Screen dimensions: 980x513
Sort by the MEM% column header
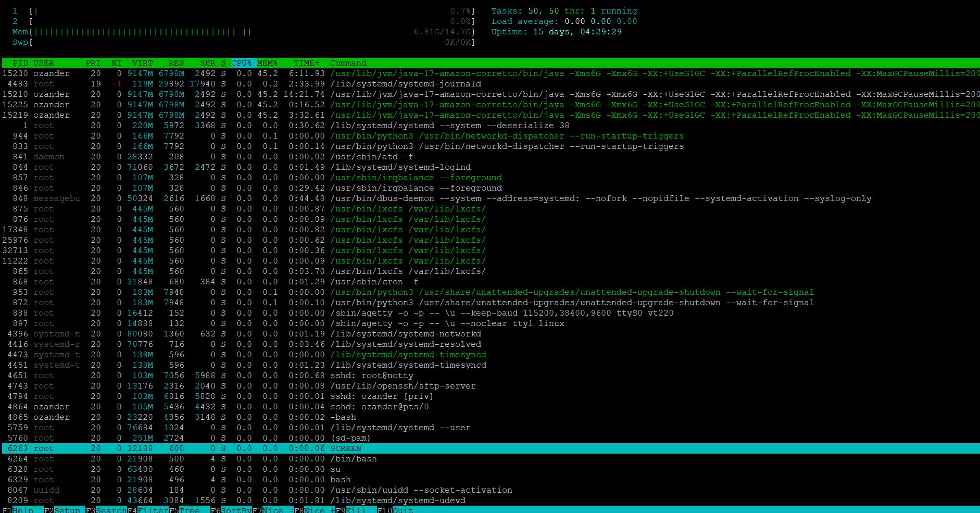pyautogui.click(x=267, y=63)
